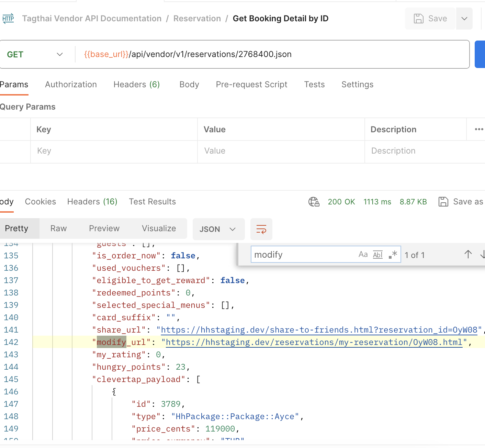
Task: Select the Raw response view
Action: 58,228
